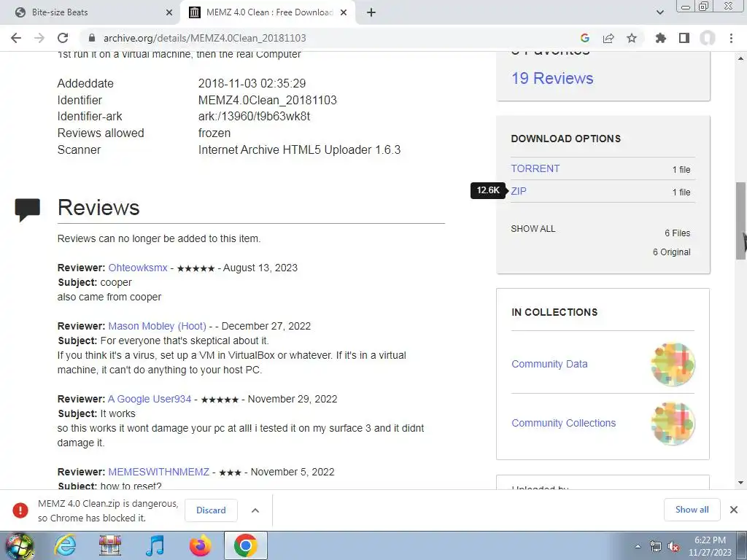Click SHOW ALL download options
The height and width of the screenshot is (560, 747).
tap(533, 228)
